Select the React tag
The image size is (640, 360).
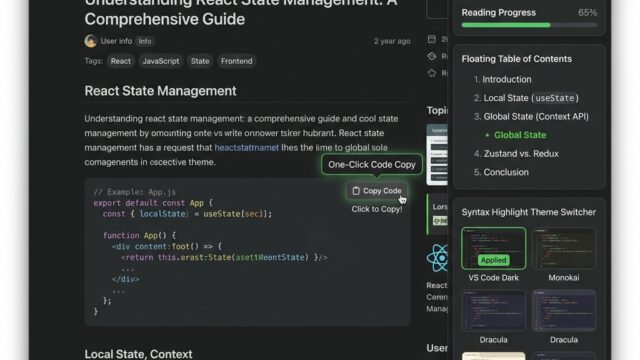[120, 61]
